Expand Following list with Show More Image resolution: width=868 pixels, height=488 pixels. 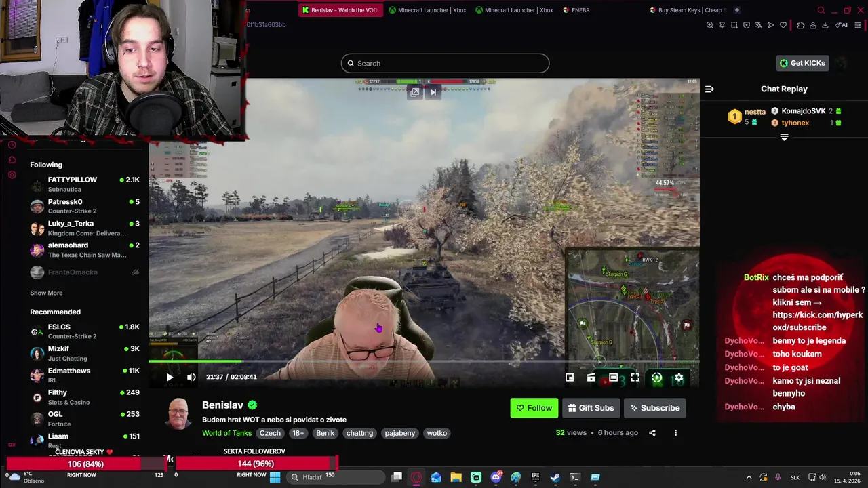pyautogui.click(x=46, y=293)
